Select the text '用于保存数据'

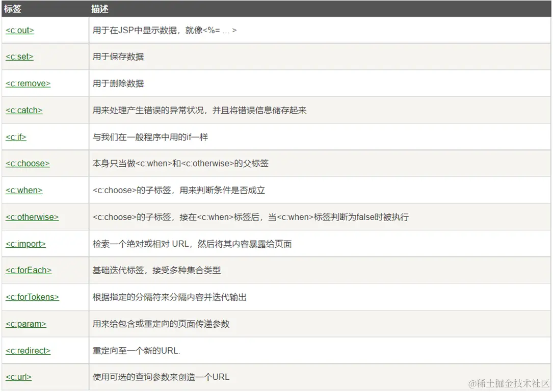118,57
